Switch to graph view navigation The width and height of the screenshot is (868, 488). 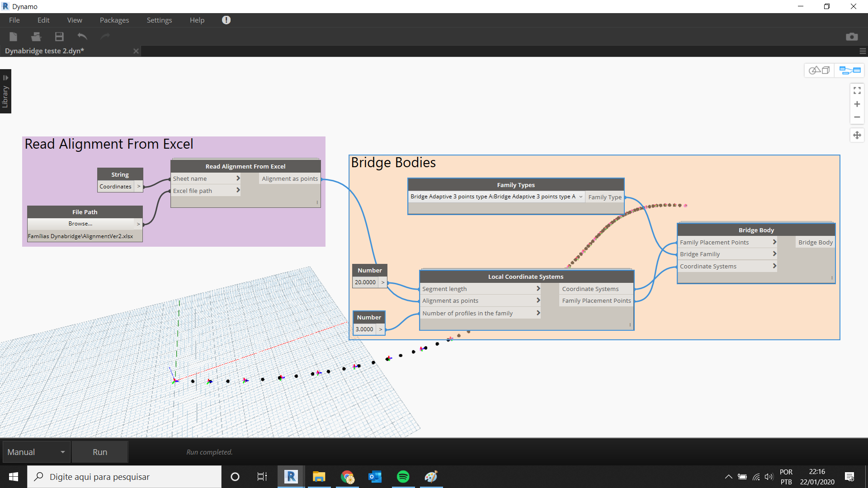(x=849, y=70)
